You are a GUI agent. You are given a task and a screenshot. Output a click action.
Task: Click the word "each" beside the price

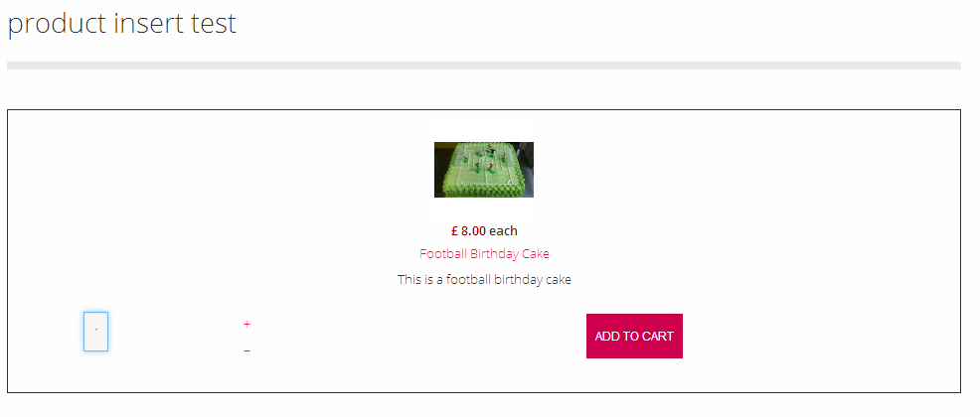tap(503, 231)
